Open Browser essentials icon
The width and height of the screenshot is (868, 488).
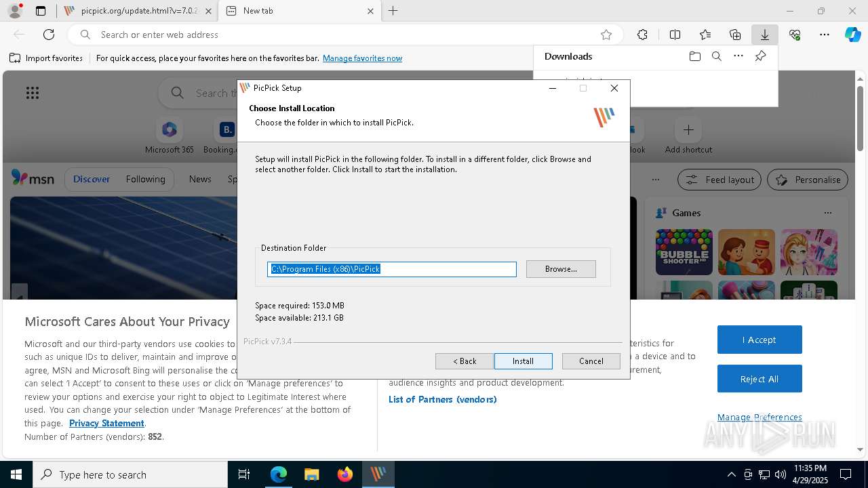795,35
